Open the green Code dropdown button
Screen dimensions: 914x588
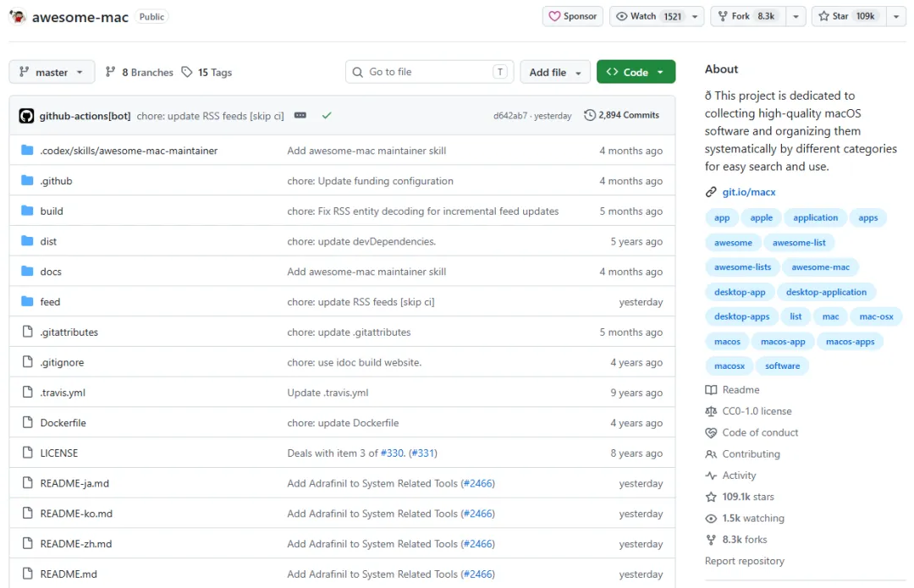point(636,72)
